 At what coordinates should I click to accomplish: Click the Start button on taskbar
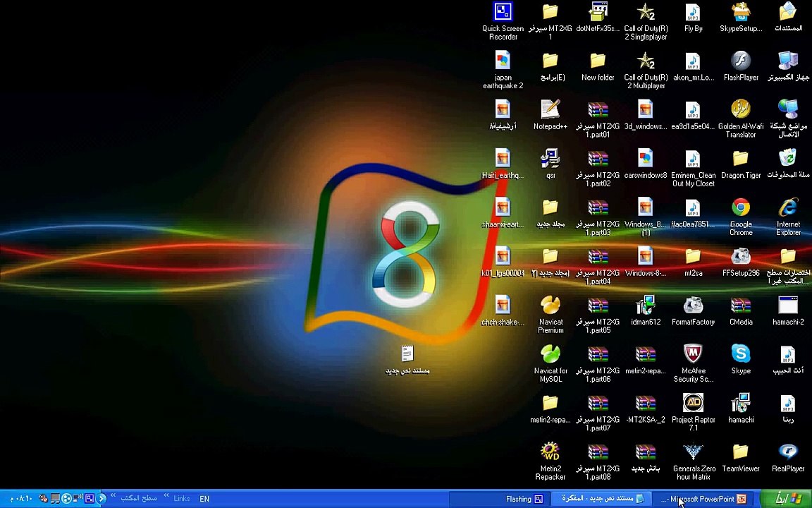click(x=786, y=499)
